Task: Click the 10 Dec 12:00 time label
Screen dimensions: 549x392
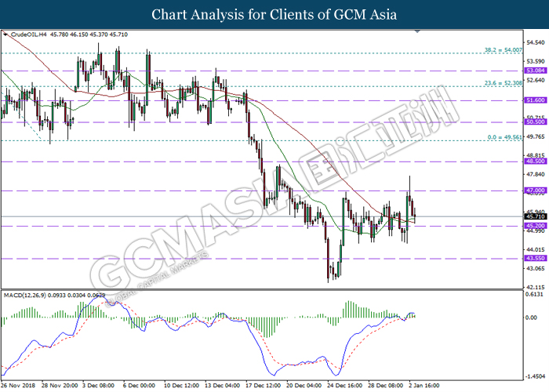Action: (x=182, y=386)
